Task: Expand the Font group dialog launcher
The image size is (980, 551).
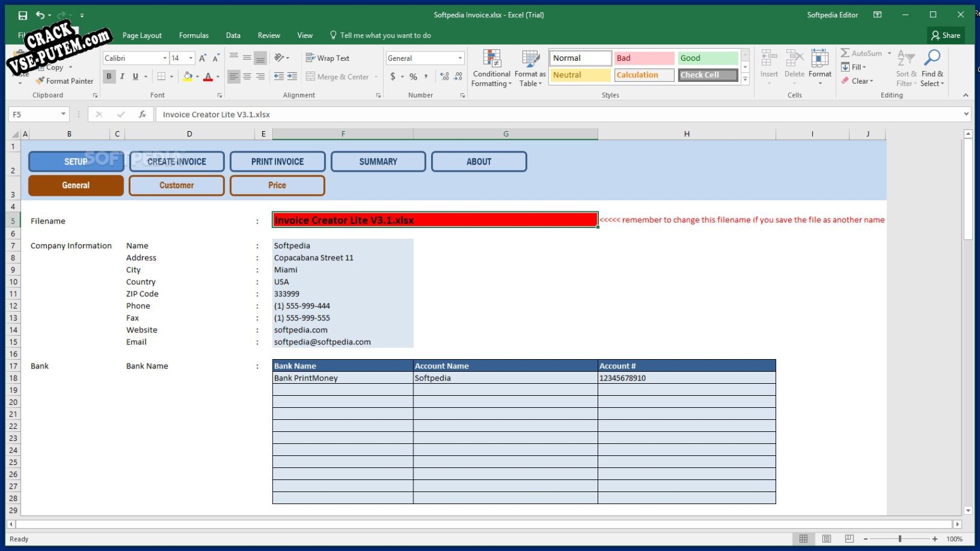Action: (x=220, y=96)
